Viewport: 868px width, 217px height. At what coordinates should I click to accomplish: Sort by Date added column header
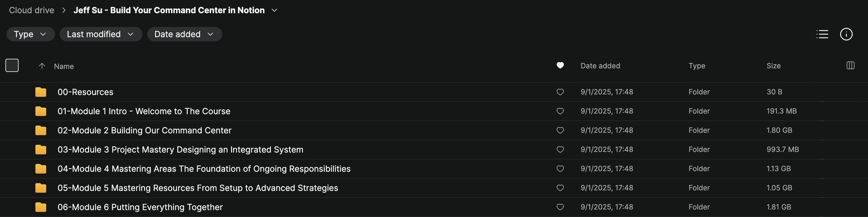[x=600, y=66]
